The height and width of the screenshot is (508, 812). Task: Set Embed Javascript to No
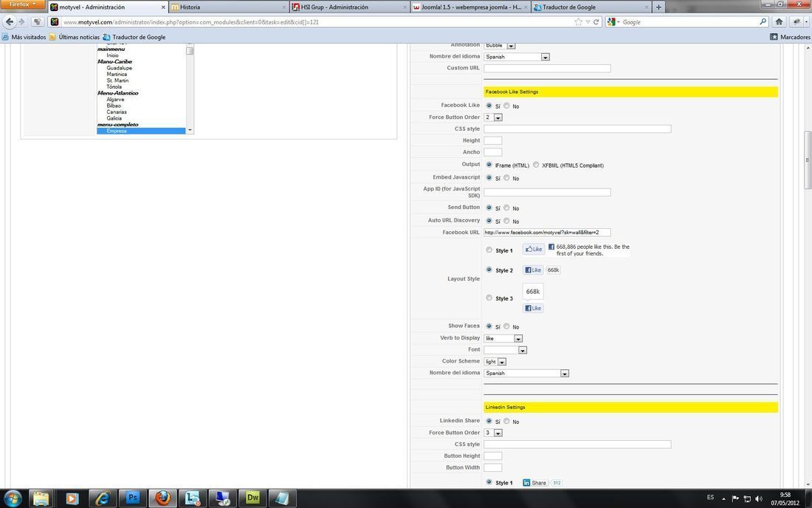click(x=506, y=178)
